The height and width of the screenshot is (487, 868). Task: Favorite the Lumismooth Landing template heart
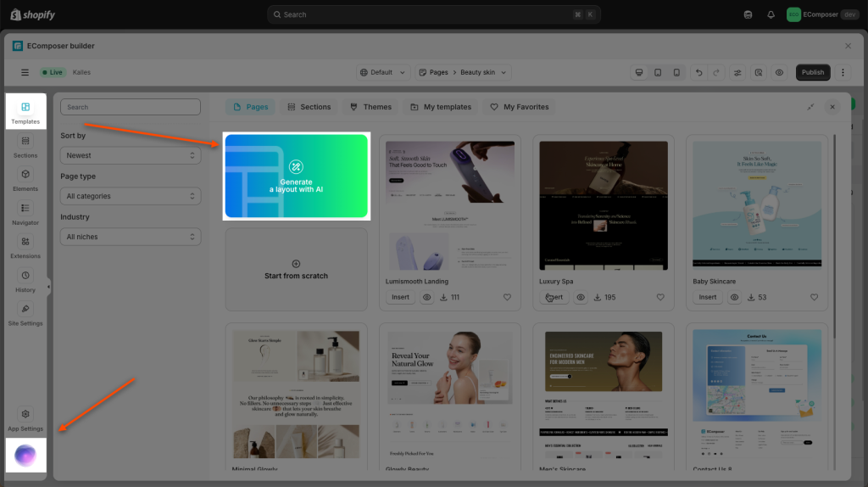(x=507, y=298)
